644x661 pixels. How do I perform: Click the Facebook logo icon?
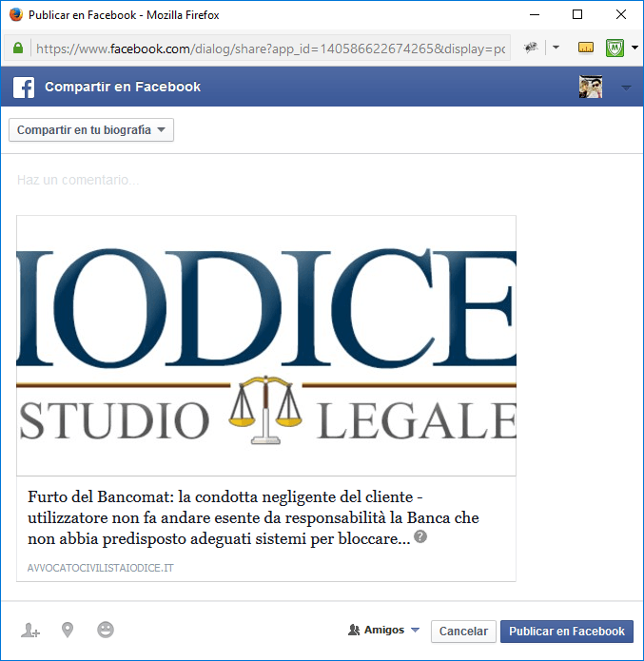(24, 87)
